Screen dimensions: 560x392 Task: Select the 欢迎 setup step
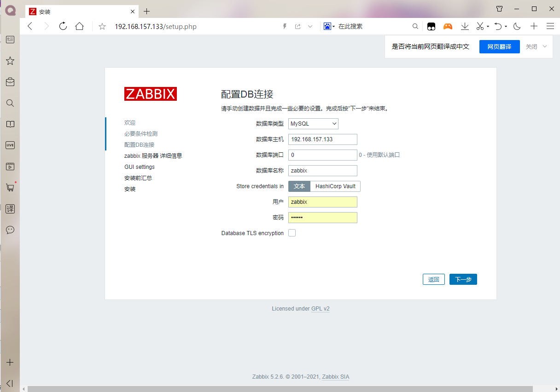[130, 123]
